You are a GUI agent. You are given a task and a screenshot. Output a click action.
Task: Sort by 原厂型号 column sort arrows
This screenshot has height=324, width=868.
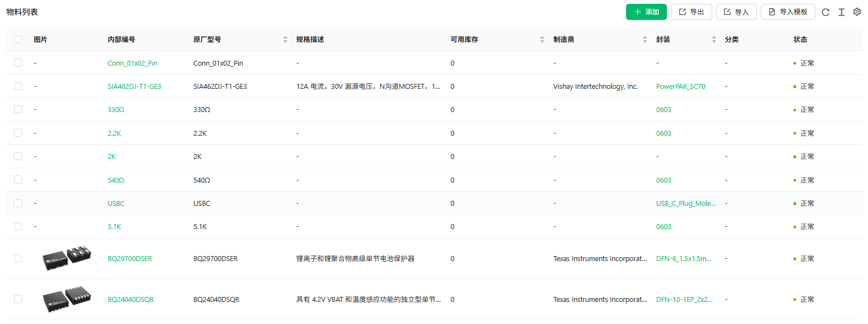click(285, 39)
